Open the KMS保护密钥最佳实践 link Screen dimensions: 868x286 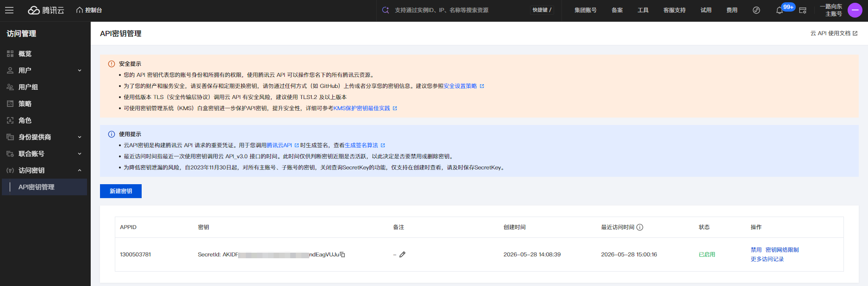[x=365, y=108]
